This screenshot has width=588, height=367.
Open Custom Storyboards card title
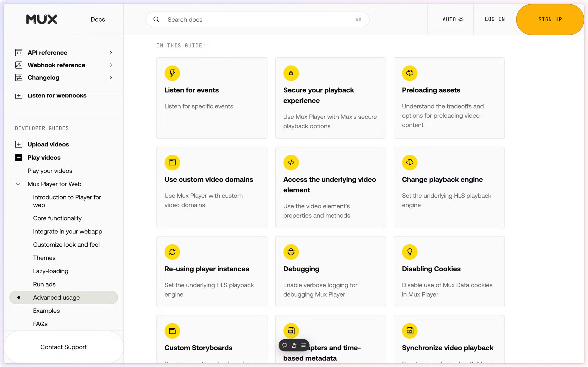[198, 348]
